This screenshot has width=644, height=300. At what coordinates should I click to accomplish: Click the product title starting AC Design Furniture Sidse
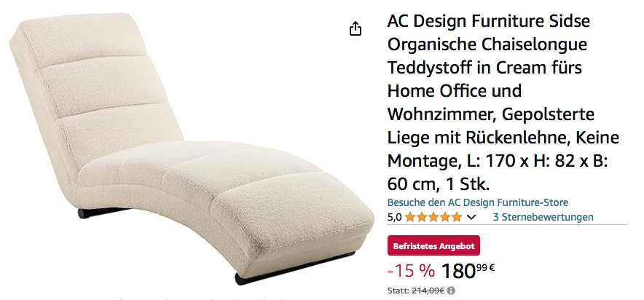pos(503,102)
